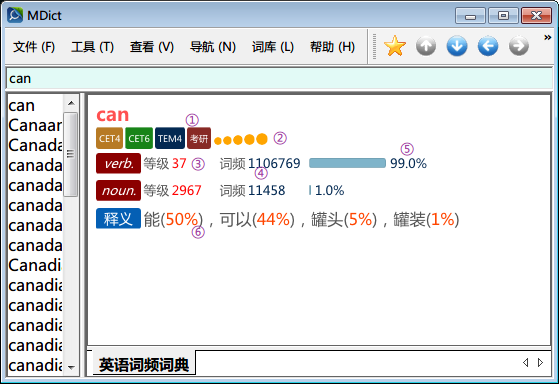
Task: Click the definition 罐头(5%)
Action: point(344,220)
